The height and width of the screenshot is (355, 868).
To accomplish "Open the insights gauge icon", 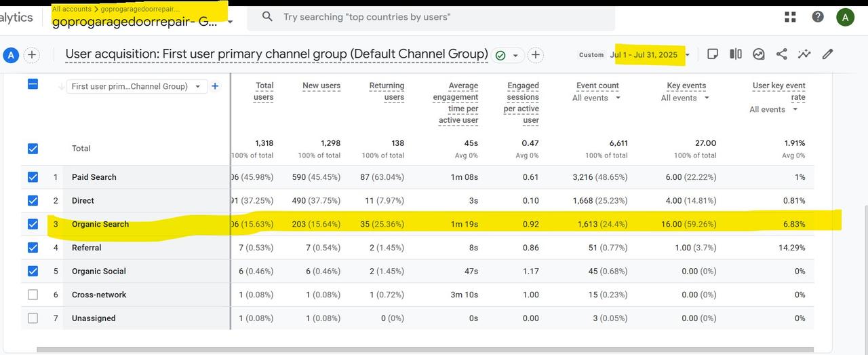I will point(759,54).
